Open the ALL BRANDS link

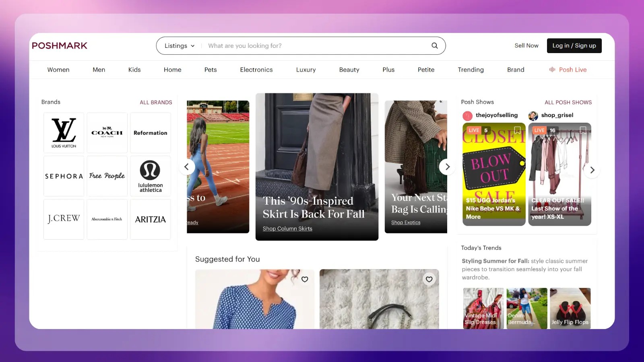click(x=156, y=102)
